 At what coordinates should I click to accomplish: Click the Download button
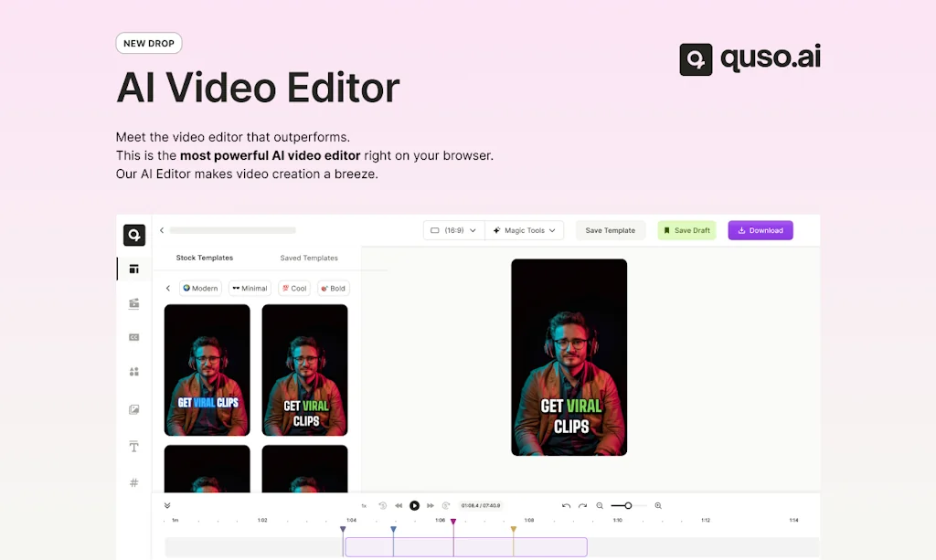tap(760, 230)
